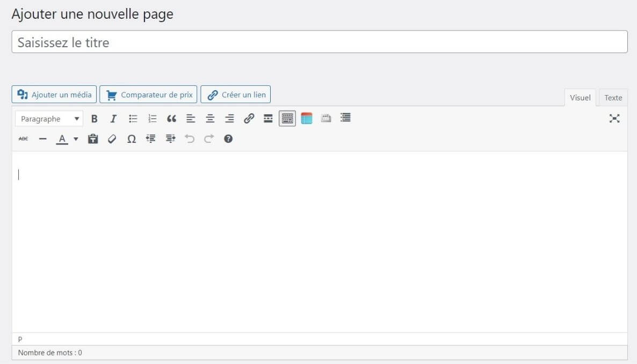Image resolution: width=637 pixels, height=364 pixels.
Task: Align text to the right
Action: pyautogui.click(x=229, y=119)
